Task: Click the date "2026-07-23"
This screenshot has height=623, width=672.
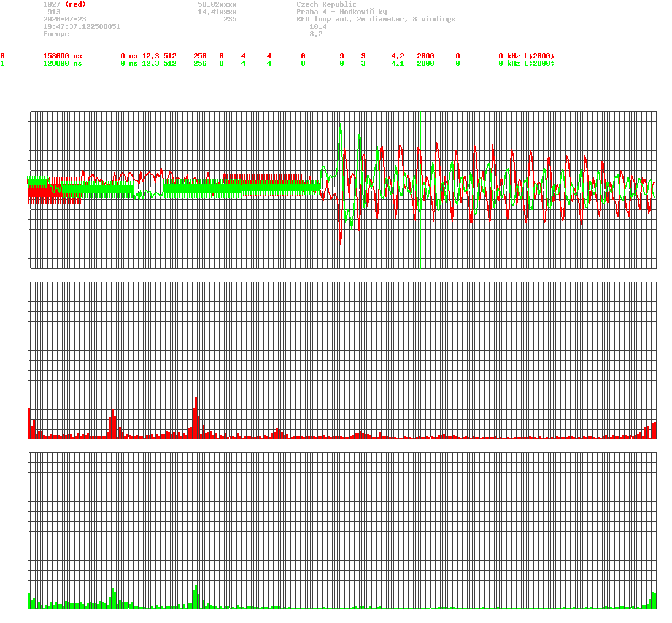Action: click(64, 19)
